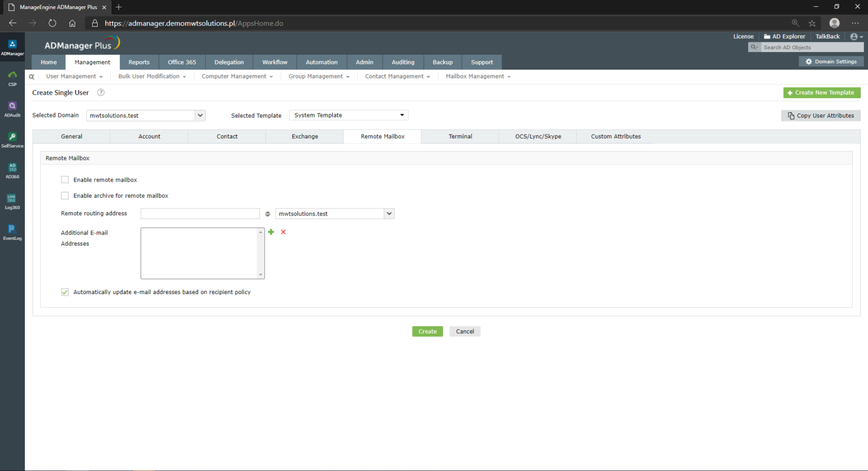Viewport: 868px width, 471px height.
Task: Open ADAudit from the left sidebar
Action: click(x=12, y=109)
